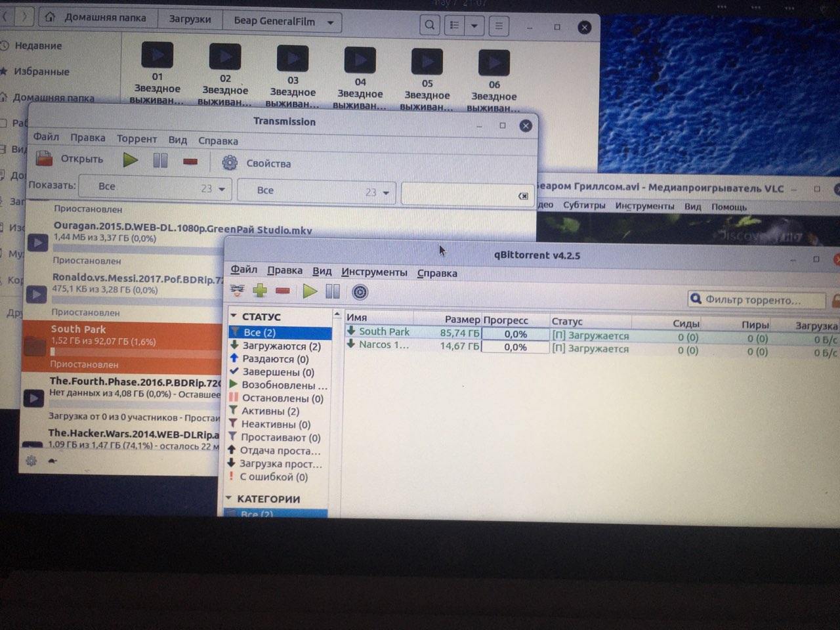Click folder icon of South Park in Transmission
This screenshot has height=630, width=840.
click(34, 345)
